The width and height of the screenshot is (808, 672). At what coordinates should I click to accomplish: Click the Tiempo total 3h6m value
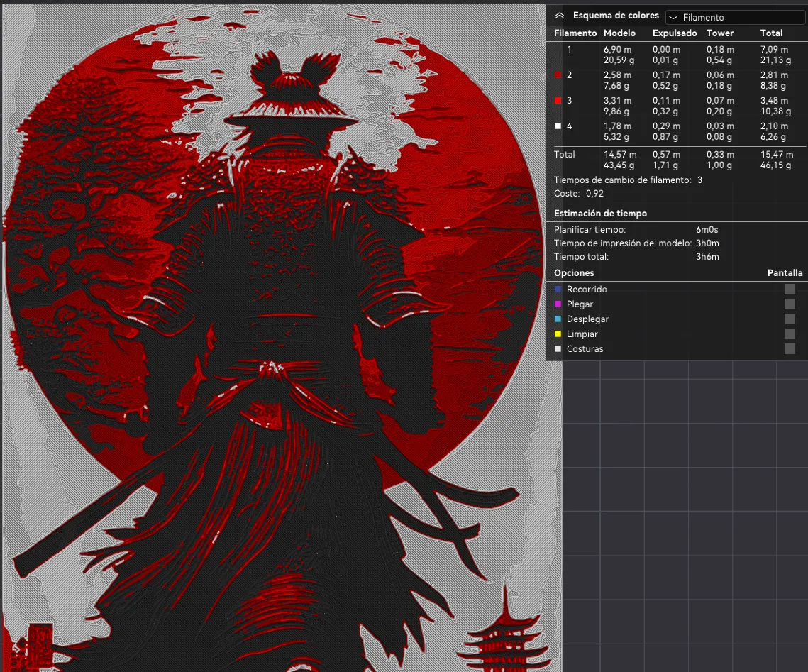(707, 257)
